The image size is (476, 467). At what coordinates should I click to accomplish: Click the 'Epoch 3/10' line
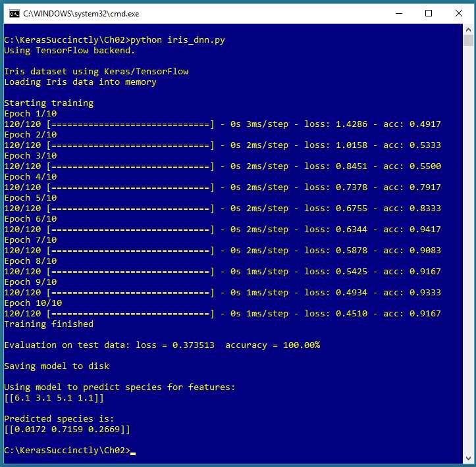coord(30,156)
